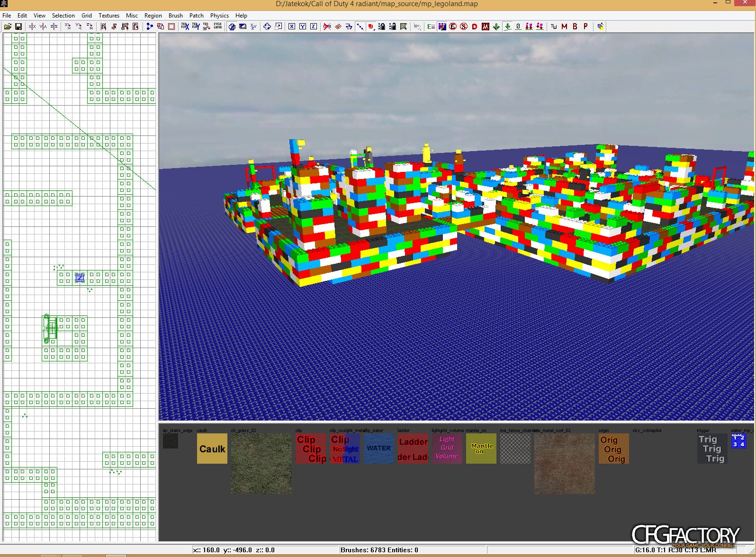Image resolution: width=756 pixels, height=557 pixels.
Task: Pick the me_metal_rust_02 rust texture thumbnail
Action: click(565, 464)
